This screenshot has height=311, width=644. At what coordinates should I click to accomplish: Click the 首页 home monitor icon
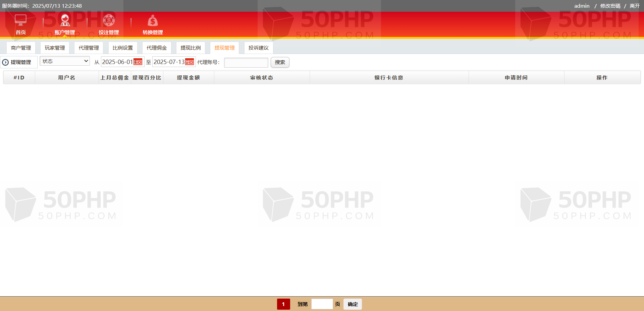(x=20, y=20)
